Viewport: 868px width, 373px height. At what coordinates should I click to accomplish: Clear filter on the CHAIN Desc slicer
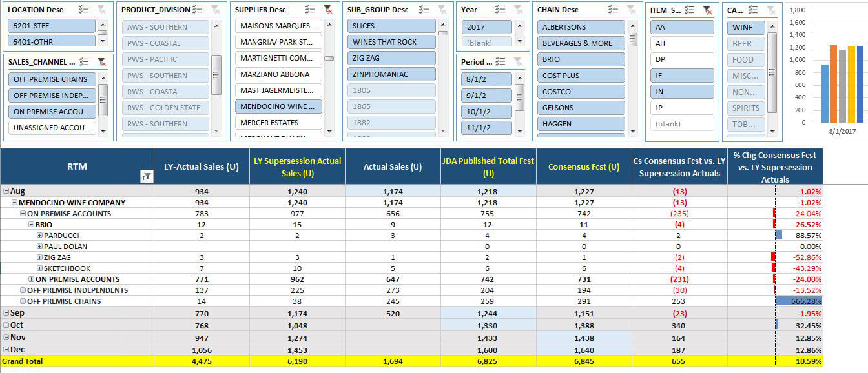tap(631, 10)
